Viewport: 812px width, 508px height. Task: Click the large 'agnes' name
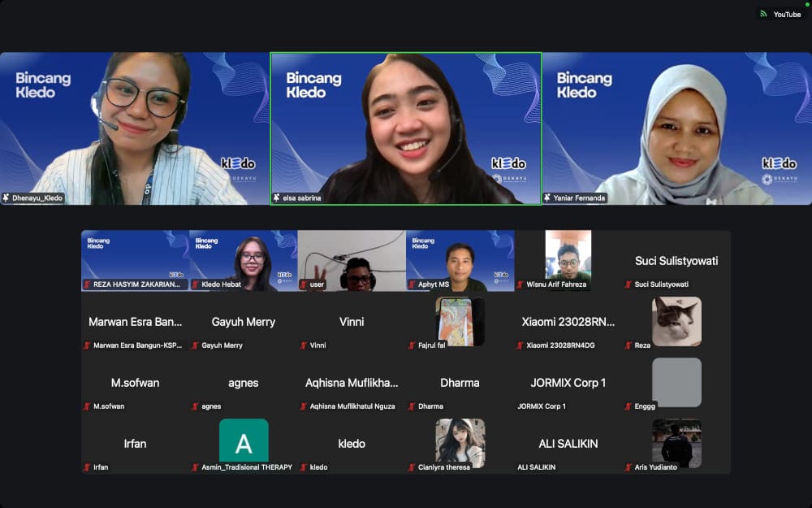(244, 383)
